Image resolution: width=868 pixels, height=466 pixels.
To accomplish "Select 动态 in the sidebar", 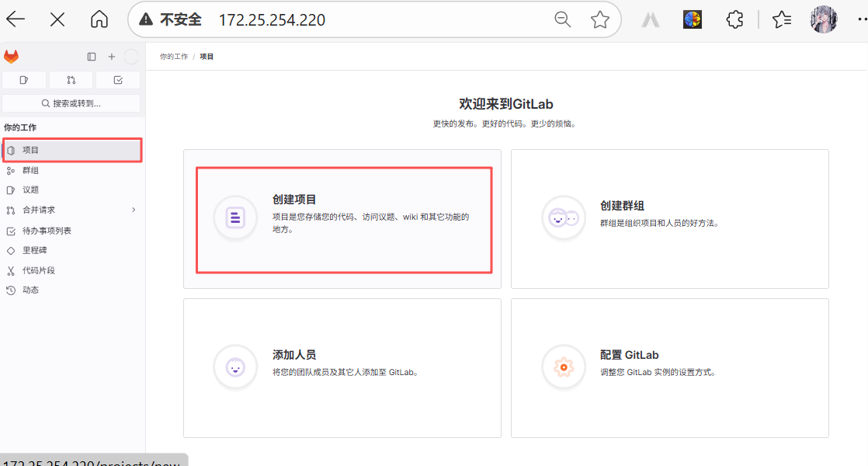I will [72, 290].
